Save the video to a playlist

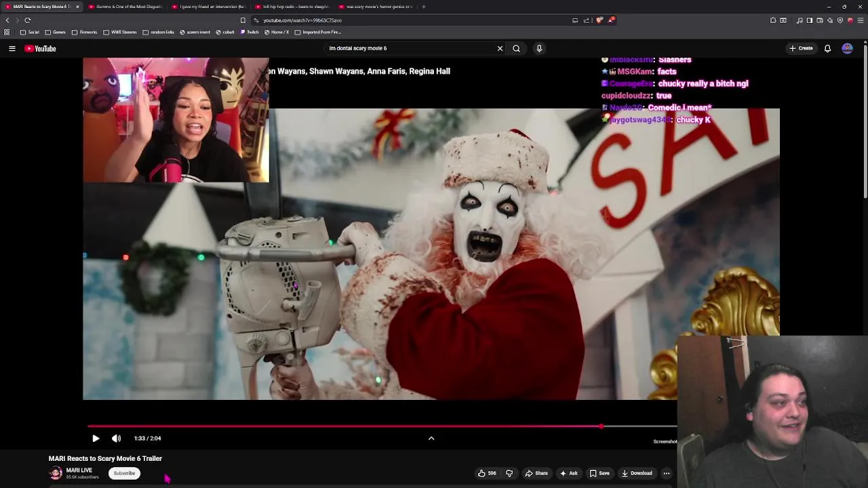click(x=599, y=473)
